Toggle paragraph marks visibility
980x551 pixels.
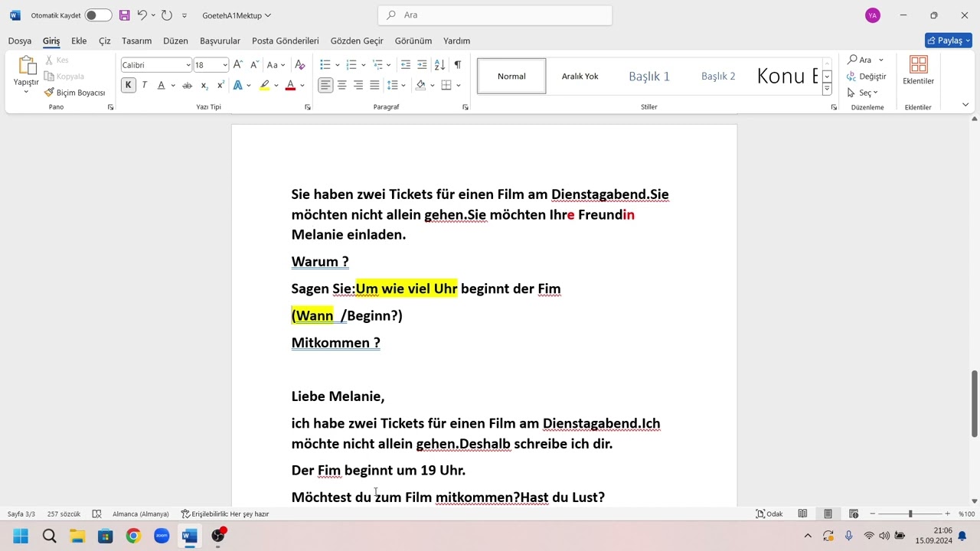pos(457,65)
